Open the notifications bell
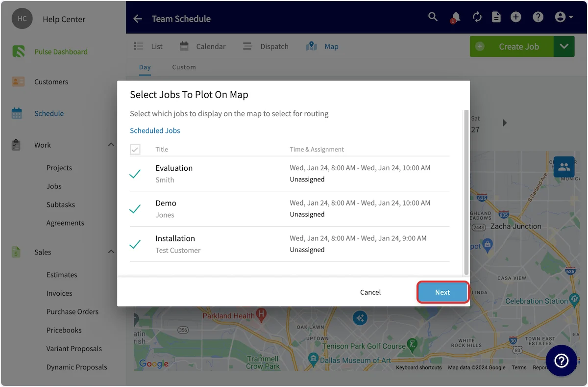Viewport: 588px width, 387px height. [x=455, y=18]
